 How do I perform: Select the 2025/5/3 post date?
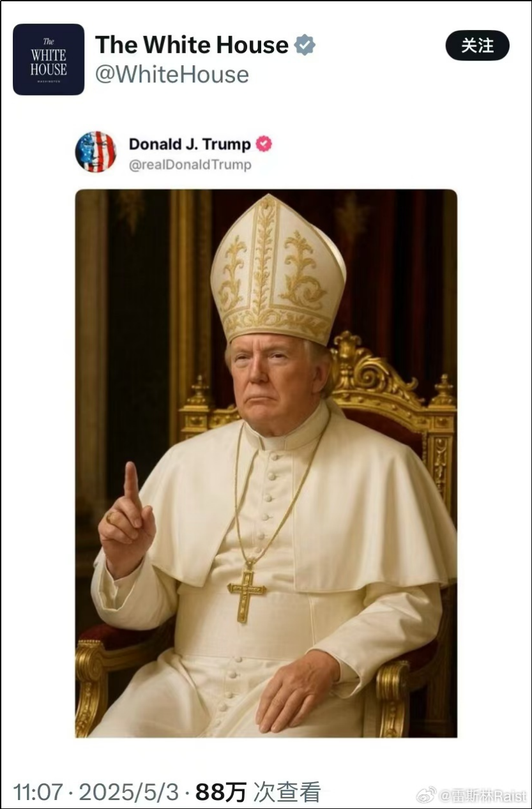129,792
